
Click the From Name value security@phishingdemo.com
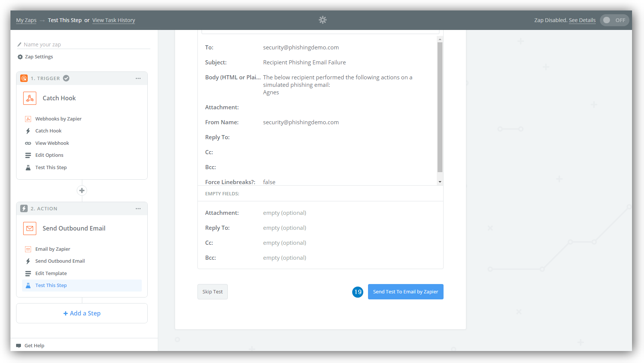click(301, 122)
